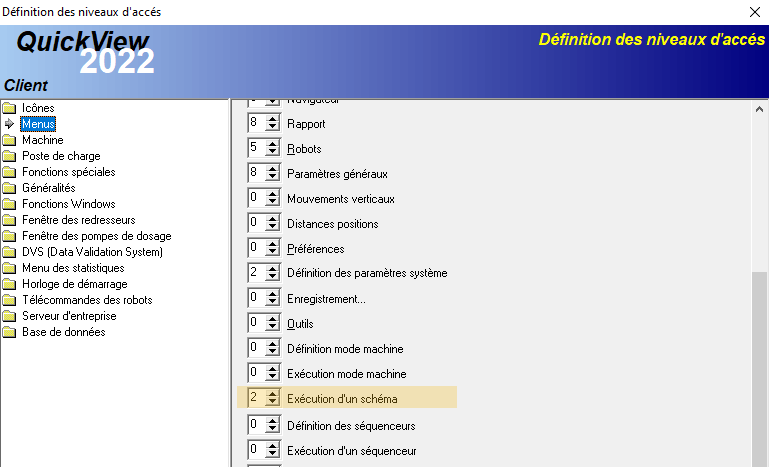
Task: Click the Mouvements verticaux level field
Action: coord(256,198)
